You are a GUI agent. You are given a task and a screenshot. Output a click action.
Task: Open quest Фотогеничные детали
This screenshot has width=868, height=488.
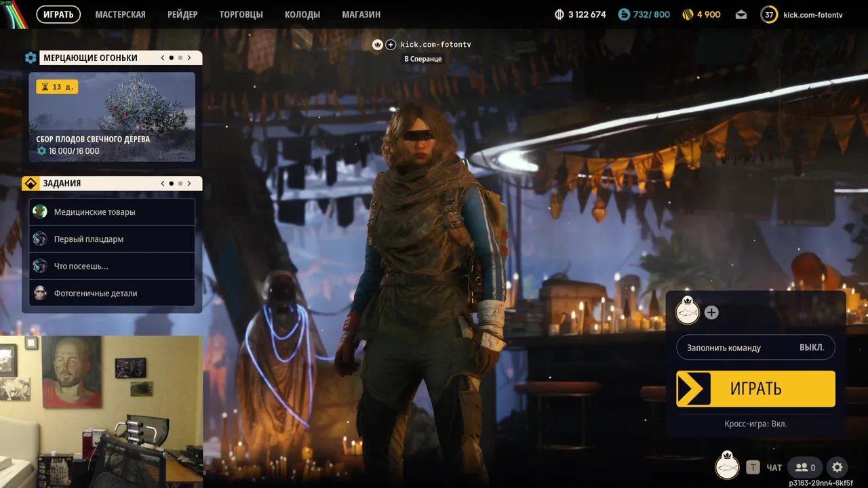[112, 293]
